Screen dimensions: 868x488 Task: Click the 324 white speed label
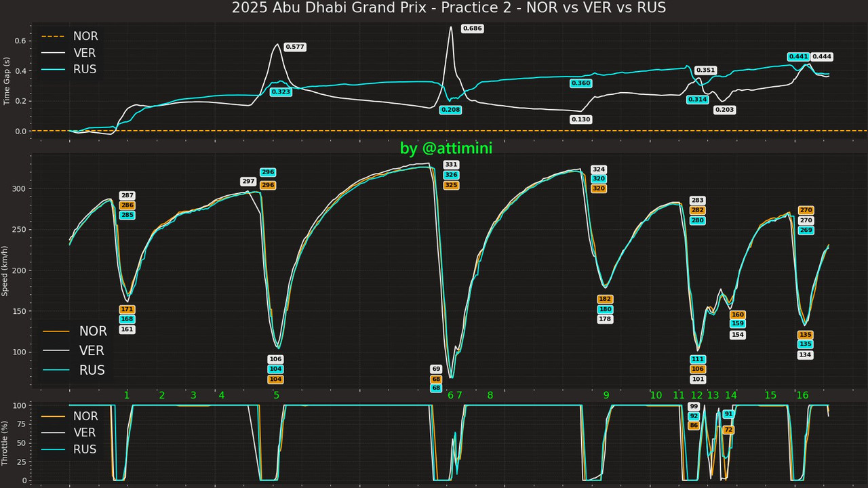pos(599,169)
